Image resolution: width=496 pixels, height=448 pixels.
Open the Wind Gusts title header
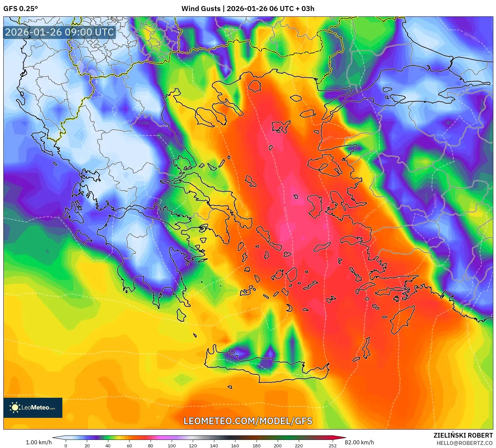(202, 8)
